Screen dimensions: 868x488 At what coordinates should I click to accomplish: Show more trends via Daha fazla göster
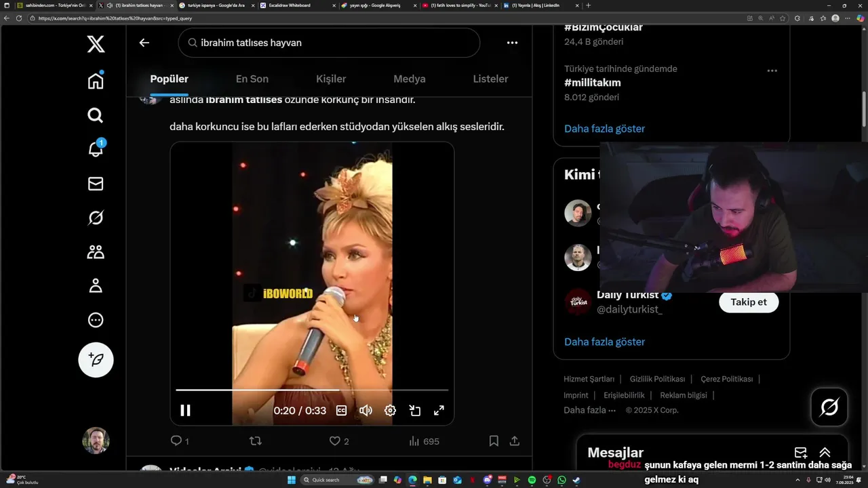[x=604, y=129]
